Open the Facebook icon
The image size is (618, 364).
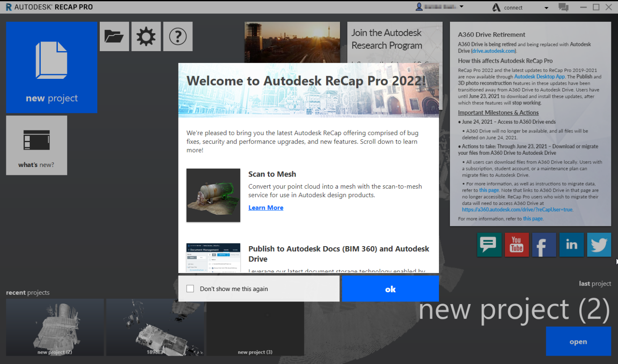tap(544, 244)
